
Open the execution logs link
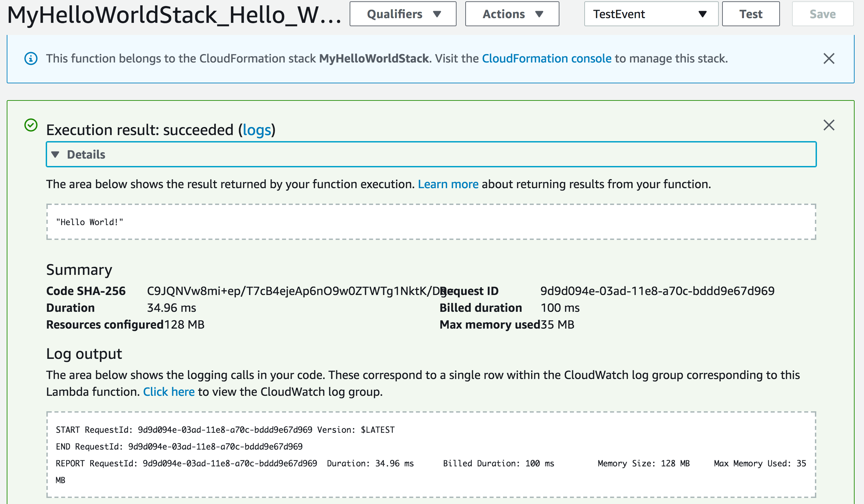[x=257, y=130]
